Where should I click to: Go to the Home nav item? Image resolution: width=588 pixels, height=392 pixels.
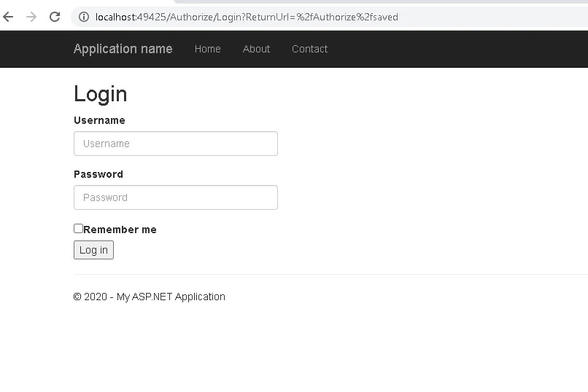(208, 49)
